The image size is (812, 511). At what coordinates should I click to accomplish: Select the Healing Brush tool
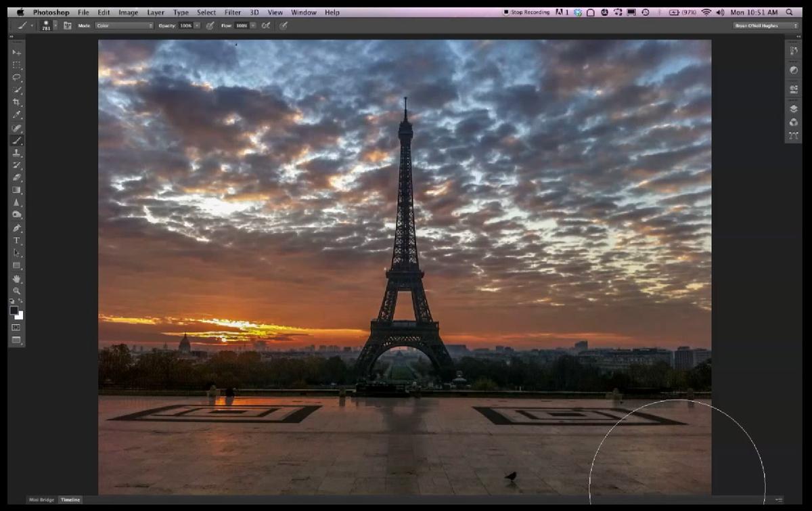pyautogui.click(x=17, y=128)
